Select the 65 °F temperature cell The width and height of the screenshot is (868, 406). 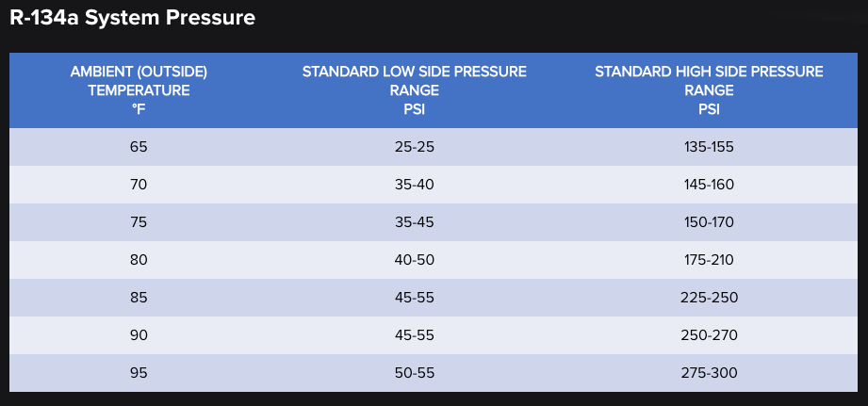[x=139, y=147]
